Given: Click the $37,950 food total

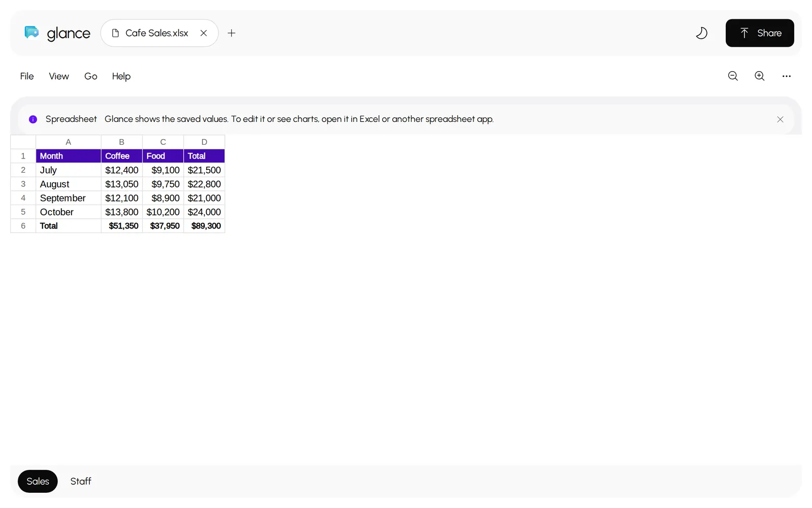Looking at the screenshot, I should [163, 226].
